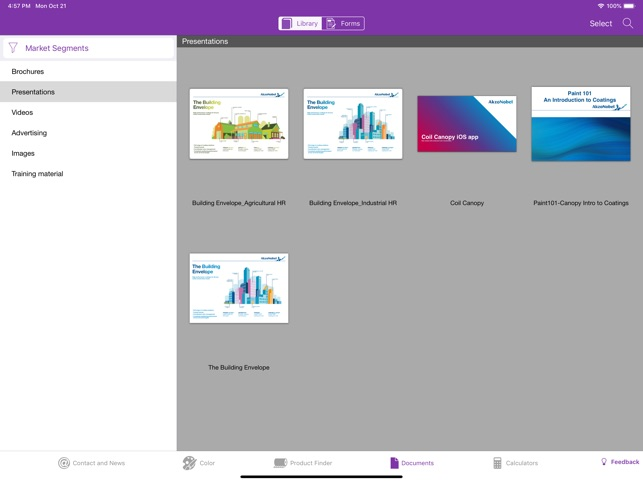Select the Images category
The width and height of the screenshot is (643, 482).
pyautogui.click(x=88, y=153)
